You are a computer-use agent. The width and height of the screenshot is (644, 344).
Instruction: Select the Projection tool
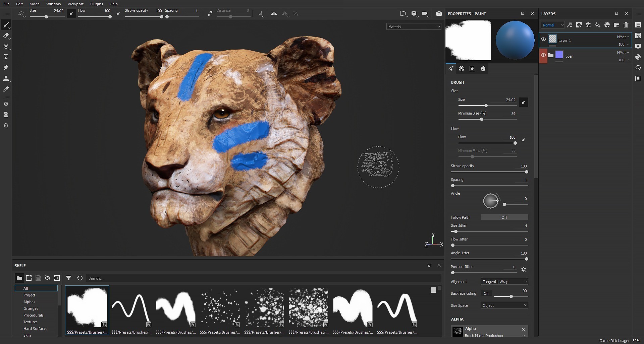(7, 47)
